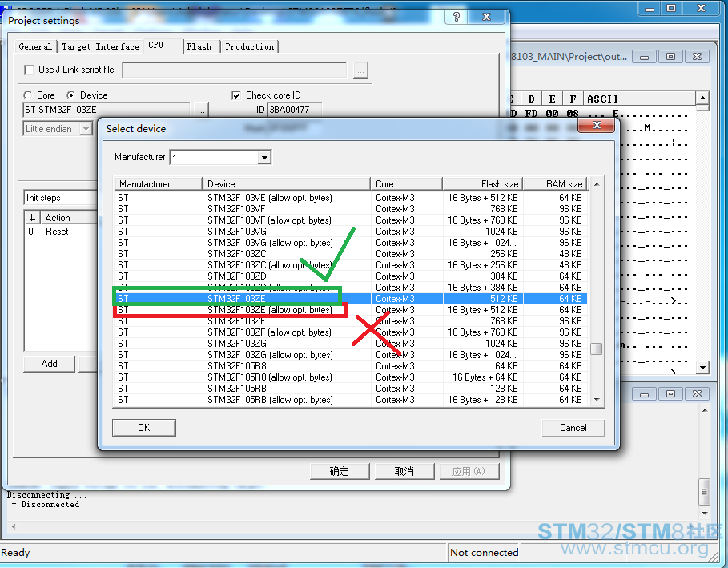This screenshot has width=728, height=568.
Task: Open the Manufacturer filter dropdown
Action: 264,158
